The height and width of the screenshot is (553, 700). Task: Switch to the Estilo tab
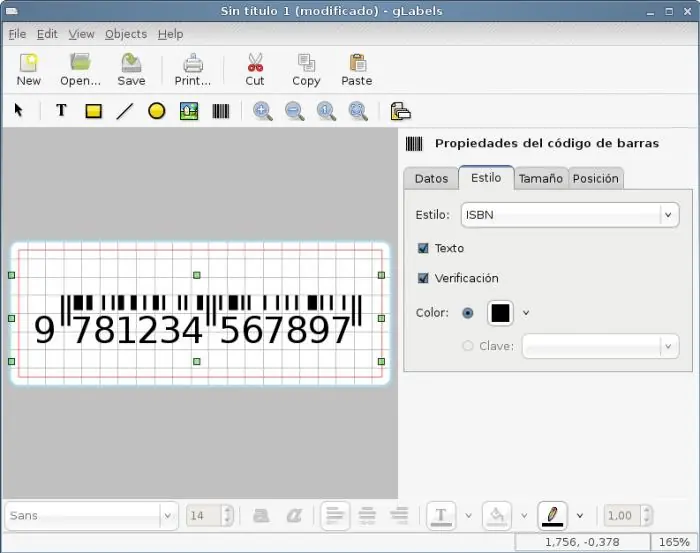point(486,178)
